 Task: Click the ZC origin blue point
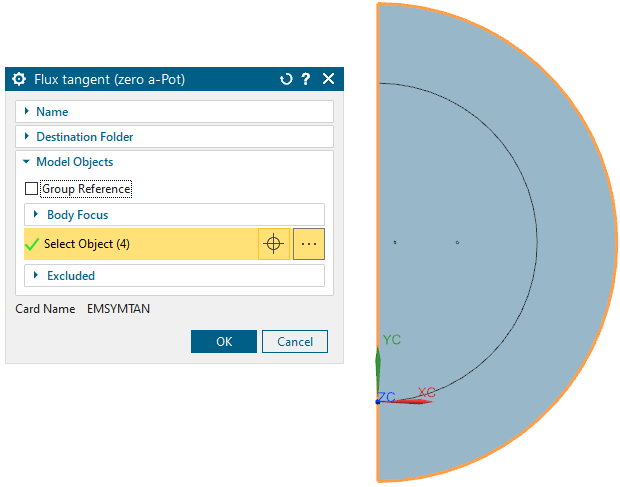coord(378,401)
